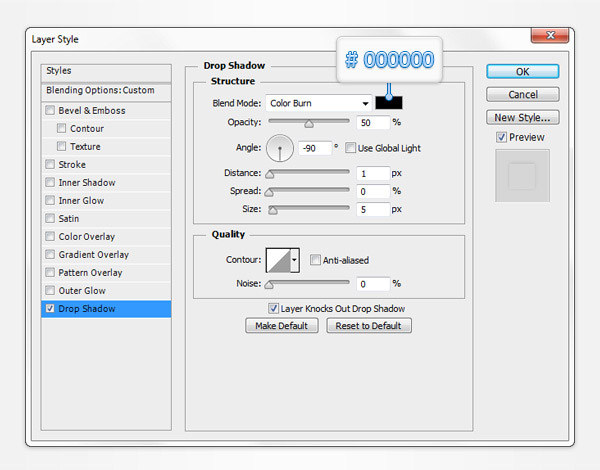The width and height of the screenshot is (600, 470).
Task: Click the style preview thumbnail
Action: click(522, 176)
